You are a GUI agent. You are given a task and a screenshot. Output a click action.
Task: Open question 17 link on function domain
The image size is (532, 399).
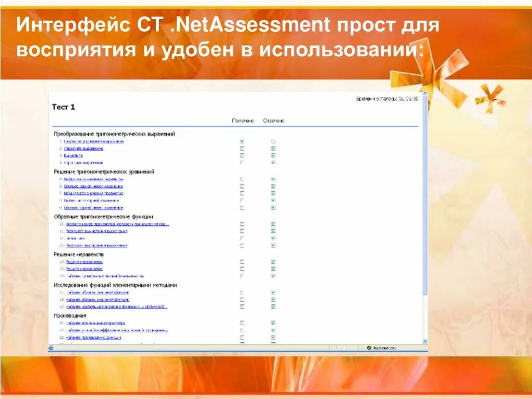[x=98, y=292]
